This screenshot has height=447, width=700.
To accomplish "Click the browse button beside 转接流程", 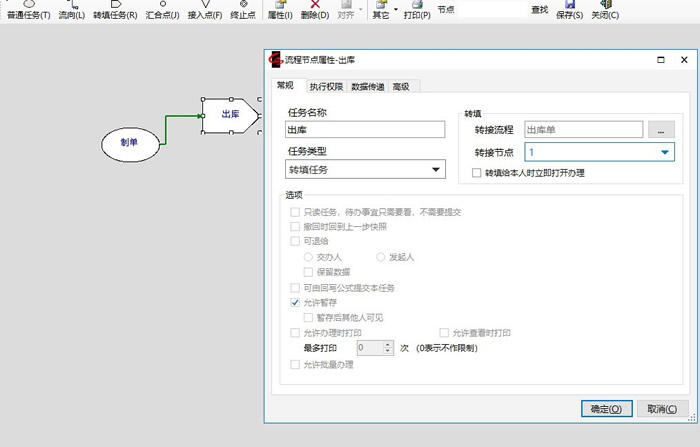I will click(x=661, y=129).
